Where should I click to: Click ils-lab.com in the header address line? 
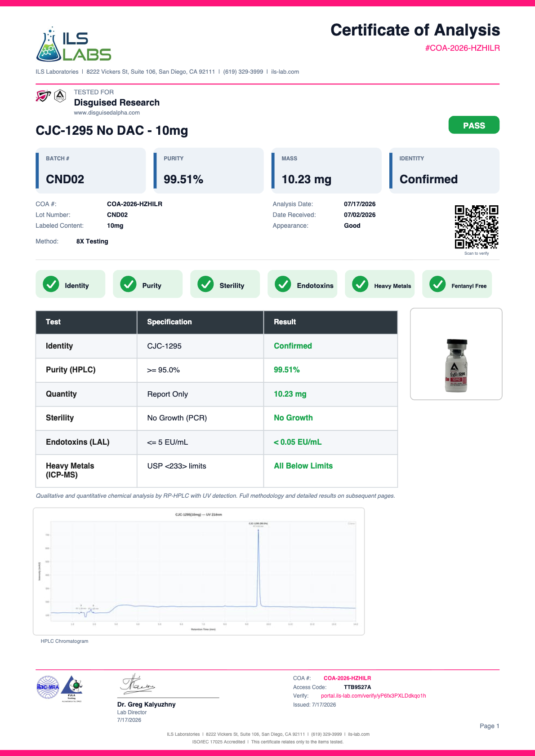point(285,72)
